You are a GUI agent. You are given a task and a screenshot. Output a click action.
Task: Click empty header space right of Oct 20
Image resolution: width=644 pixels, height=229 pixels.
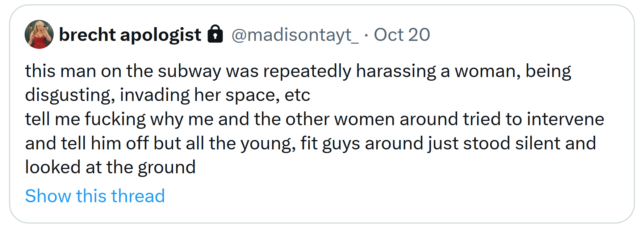(529, 35)
